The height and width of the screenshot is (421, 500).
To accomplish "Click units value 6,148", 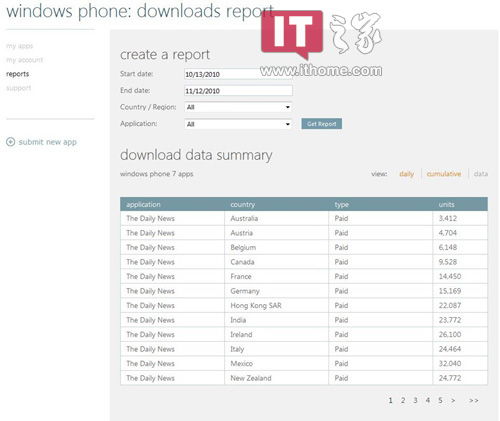I will click(447, 247).
